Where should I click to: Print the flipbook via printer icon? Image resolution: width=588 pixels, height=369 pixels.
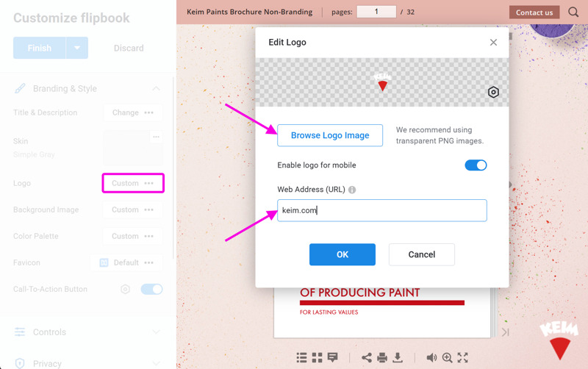[x=382, y=358]
